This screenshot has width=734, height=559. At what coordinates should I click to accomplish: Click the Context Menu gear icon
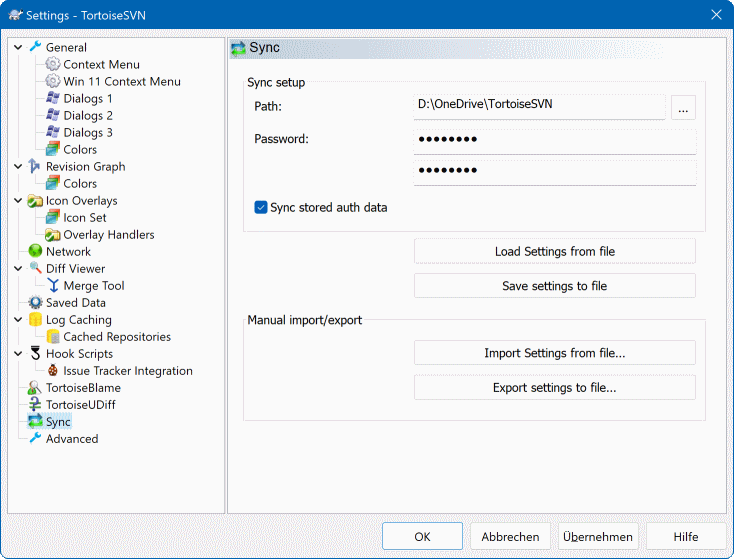53,64
